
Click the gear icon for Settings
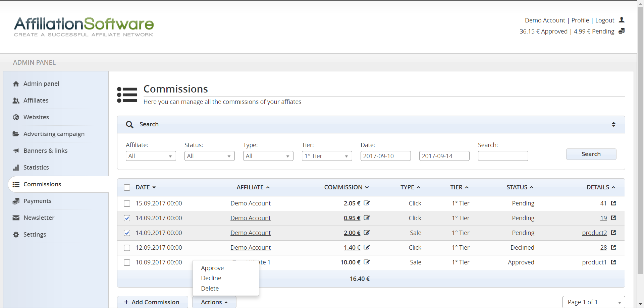click(x=16, y=235)
